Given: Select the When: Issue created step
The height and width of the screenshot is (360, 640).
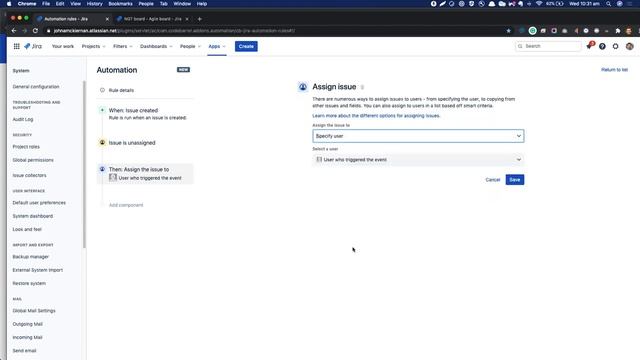Looking at the screenshot, I should click(145, 114).
